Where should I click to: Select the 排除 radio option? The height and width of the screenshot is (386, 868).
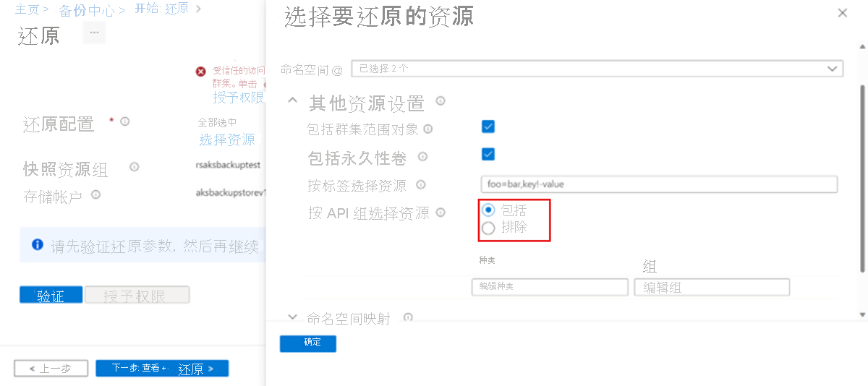[488, 228]
